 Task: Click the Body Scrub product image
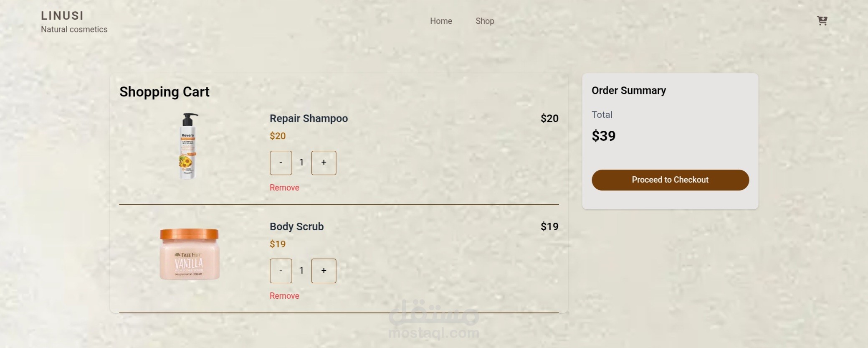[190, 254]
